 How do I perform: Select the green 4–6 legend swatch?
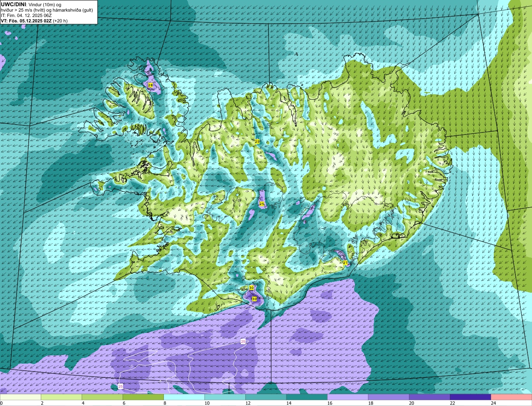(x=102, y=397)
